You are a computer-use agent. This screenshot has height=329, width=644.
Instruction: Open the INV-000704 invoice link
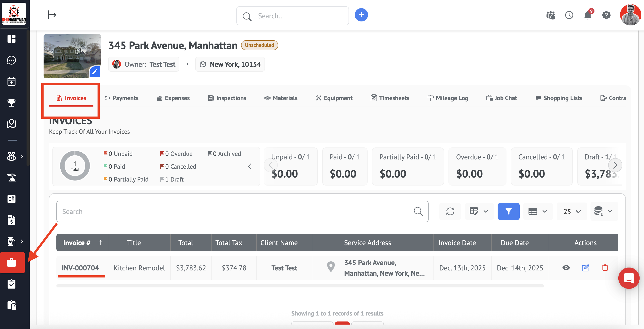(80, 268)
